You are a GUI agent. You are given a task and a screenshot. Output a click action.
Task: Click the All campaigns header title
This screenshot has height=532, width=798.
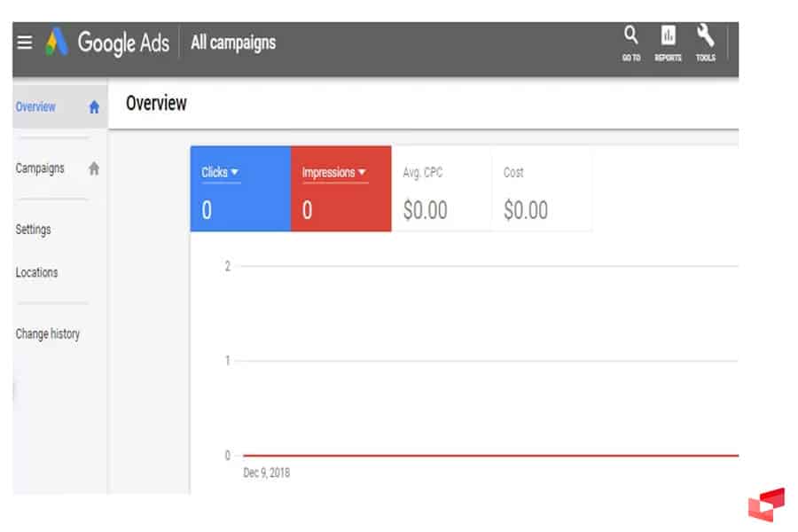click(x=233, y=43)
